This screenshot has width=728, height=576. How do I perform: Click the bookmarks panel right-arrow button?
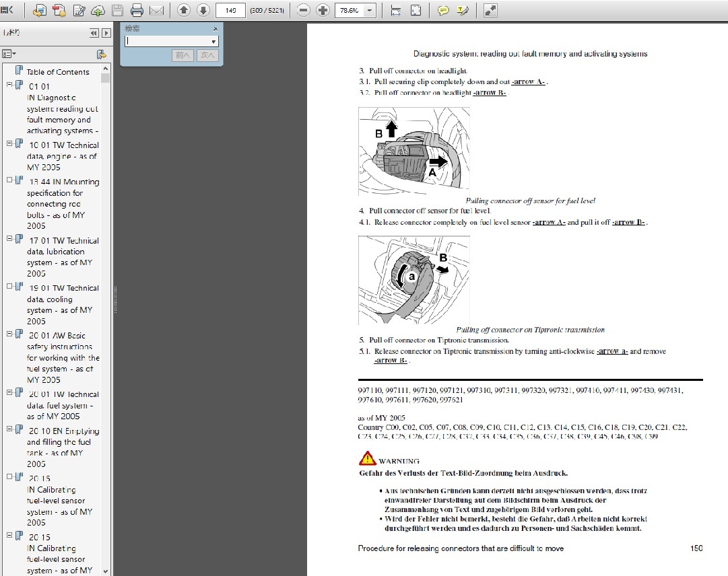106,33
